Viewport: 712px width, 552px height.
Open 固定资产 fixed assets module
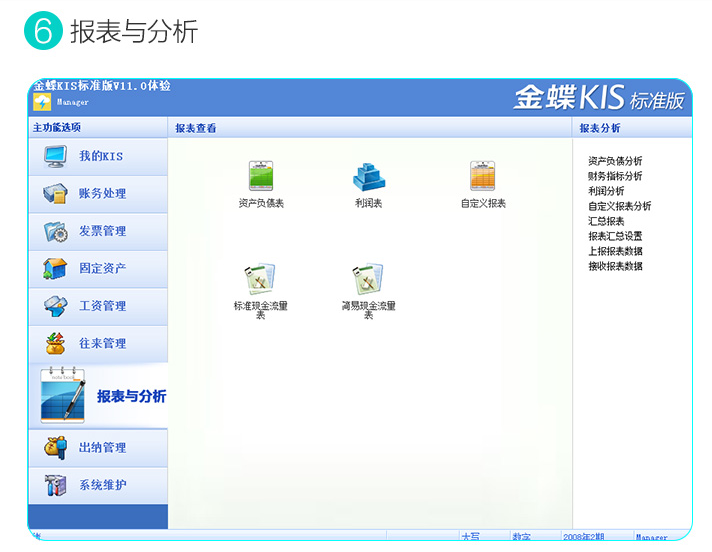click(x=98, y=269)
